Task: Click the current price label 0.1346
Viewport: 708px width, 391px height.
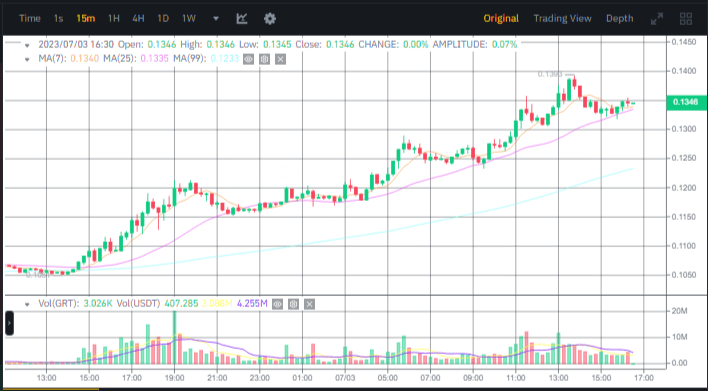Action: [x=685, y=102]
